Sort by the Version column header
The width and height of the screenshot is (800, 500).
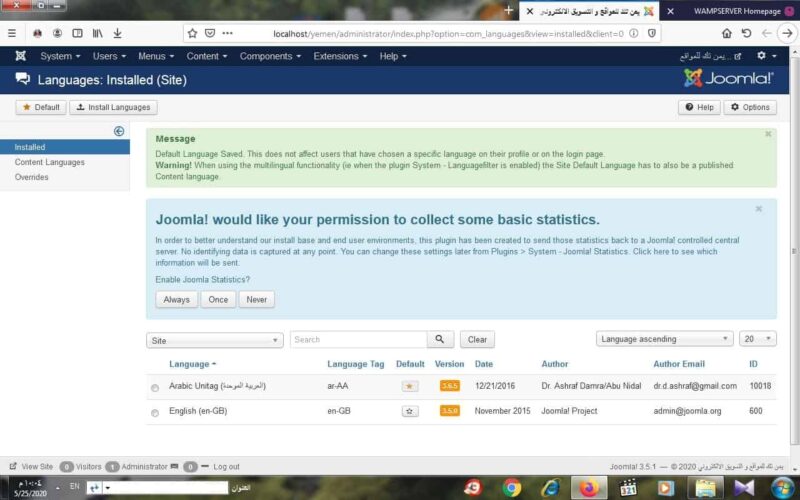click(x=449, y=364)
